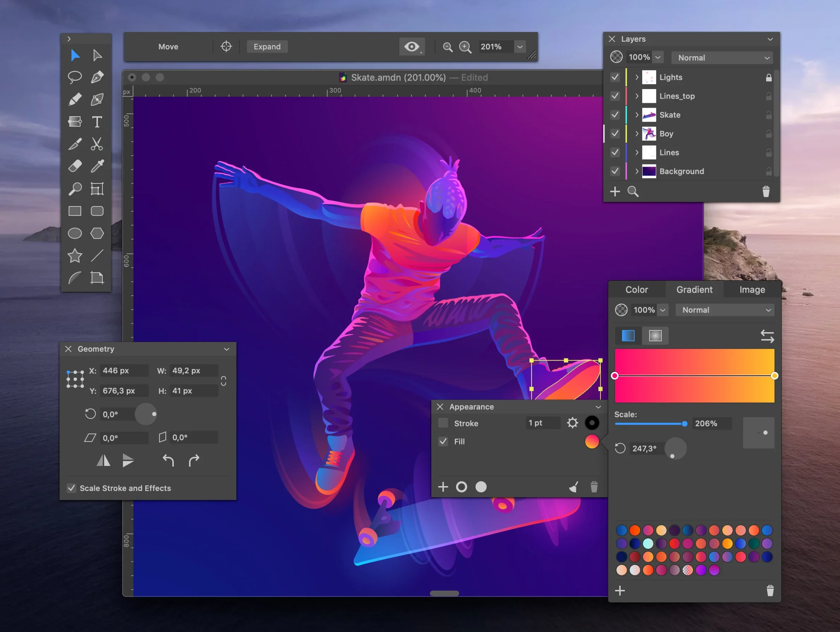Activate the Text tool
Screen dimensions: 840x632
point(97,122)
